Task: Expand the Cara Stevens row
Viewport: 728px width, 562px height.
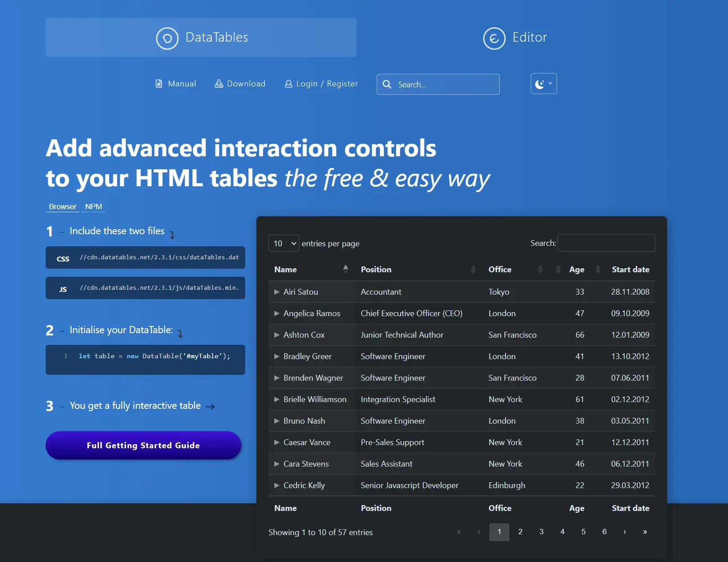Action: pyautogui.click(x=277, y=464)
